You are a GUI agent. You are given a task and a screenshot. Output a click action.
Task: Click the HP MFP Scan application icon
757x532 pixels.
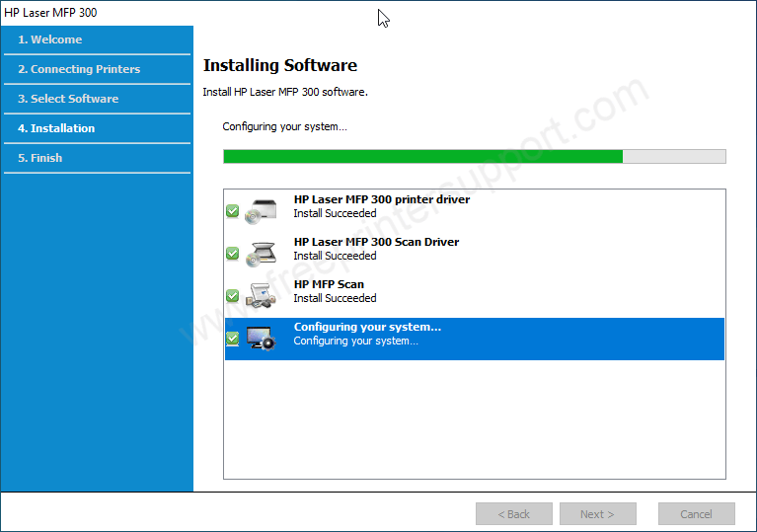click(261, 296)
